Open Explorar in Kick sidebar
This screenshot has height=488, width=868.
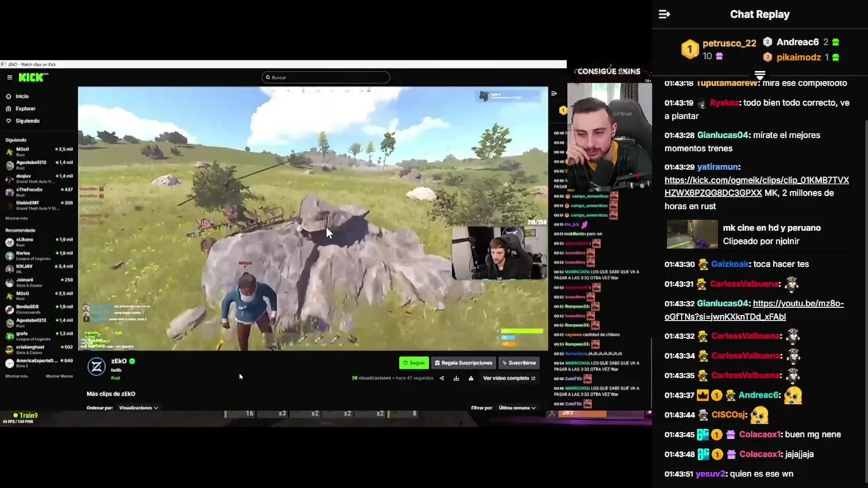21,108
